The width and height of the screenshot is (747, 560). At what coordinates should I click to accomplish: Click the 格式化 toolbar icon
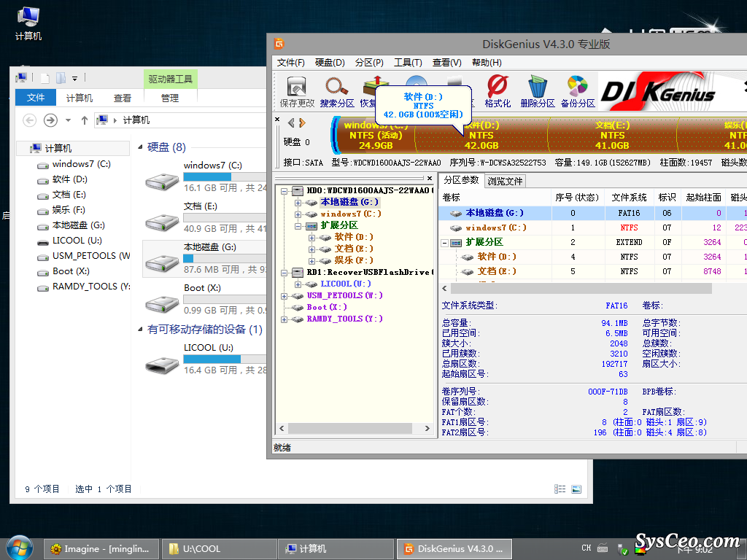tap(498, 91)
